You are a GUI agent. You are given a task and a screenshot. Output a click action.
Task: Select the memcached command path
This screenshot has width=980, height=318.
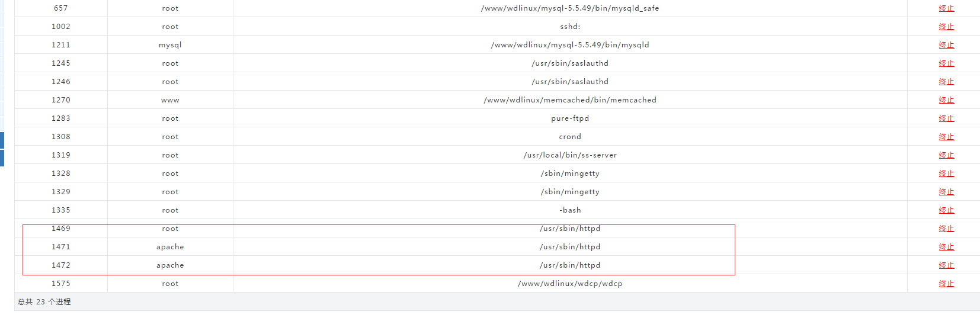coord(570,100)
